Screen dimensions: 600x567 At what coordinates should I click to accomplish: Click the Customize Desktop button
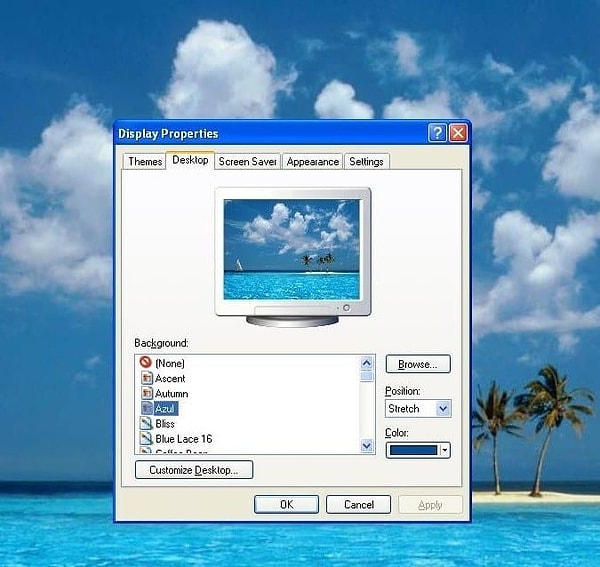pyautogui.click(x=194, y=470)
